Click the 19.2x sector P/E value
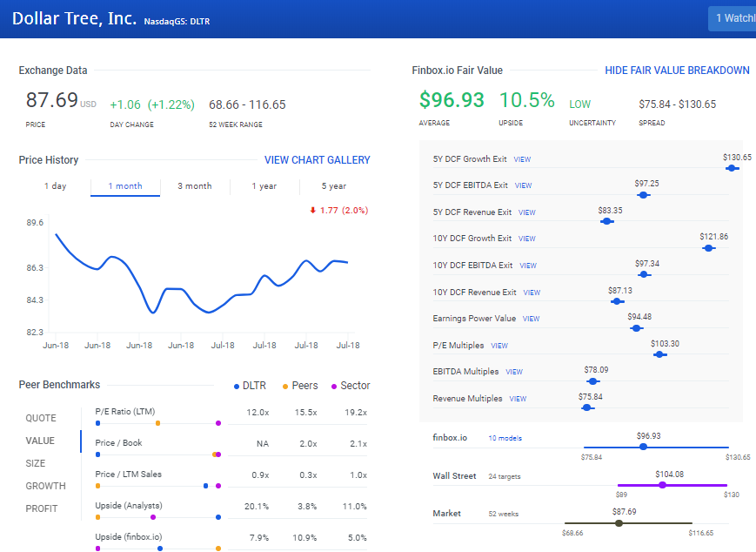The height and width of the screenshot is (552, 756). point(356,413)
